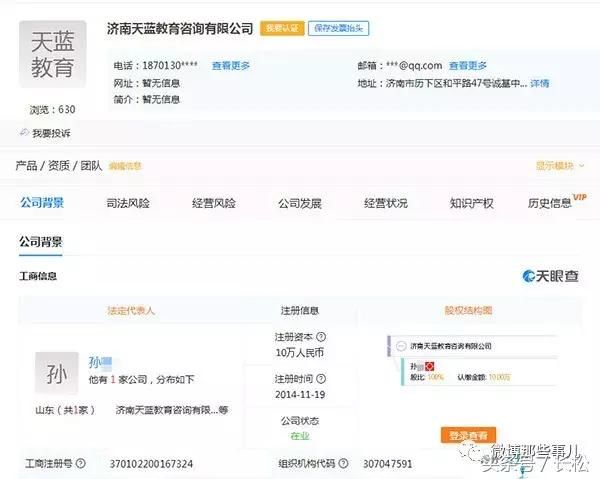Click the 法定代表人 header
The height and width of the screenshot is (479, 600).
pyautogui.click(x=131, y=310)
